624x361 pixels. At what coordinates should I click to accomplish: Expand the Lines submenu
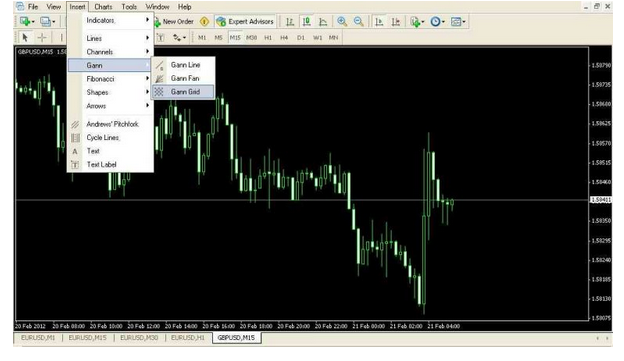click(x=110, y=38)
